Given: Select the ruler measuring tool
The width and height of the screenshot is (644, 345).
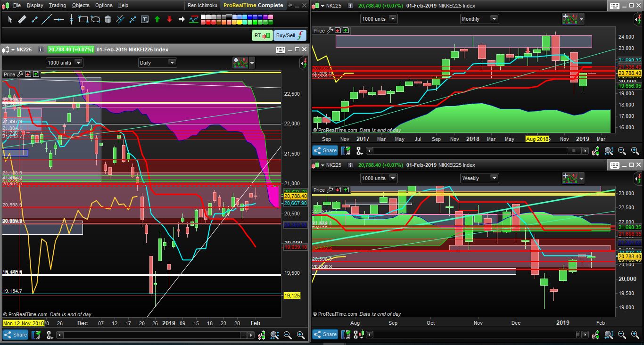Looking at the screenshot, I should pyautogui.click(x=22, y=19).
